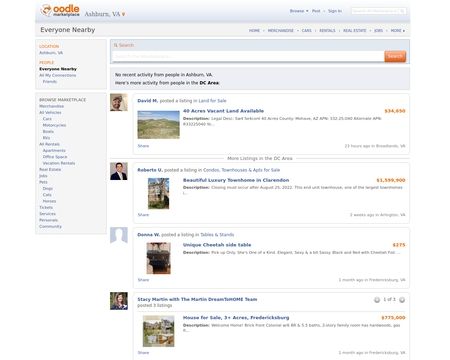Viewport: 450px width, 360px height.
Task: Browse the Cats subcategory
Action: [x=47, y=195]
